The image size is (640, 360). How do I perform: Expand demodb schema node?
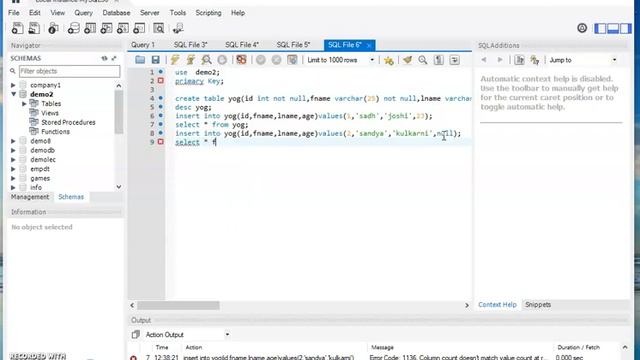point(13,150)
